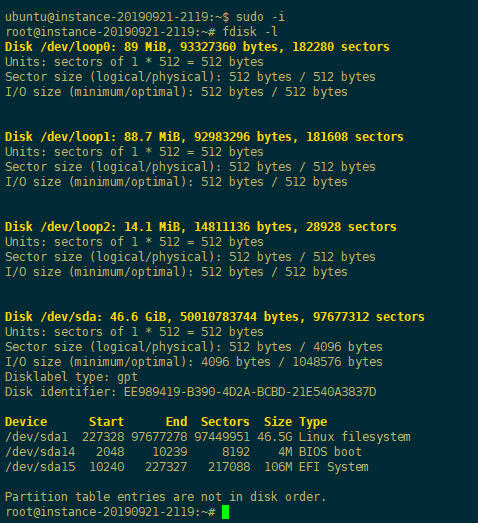Select the 'Disk /dev/loop0' header line
478x523 pixels.
pyautogui.click(x=197, y=47)
